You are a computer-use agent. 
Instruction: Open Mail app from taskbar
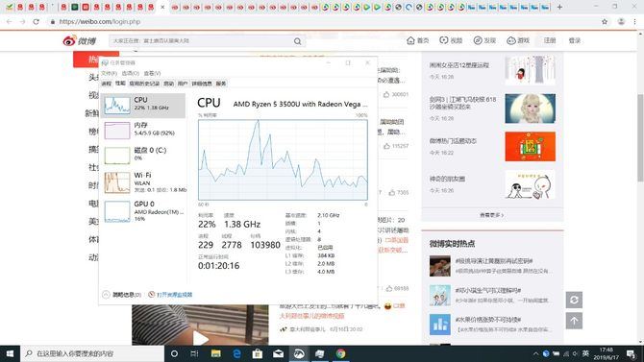[278, 353]
